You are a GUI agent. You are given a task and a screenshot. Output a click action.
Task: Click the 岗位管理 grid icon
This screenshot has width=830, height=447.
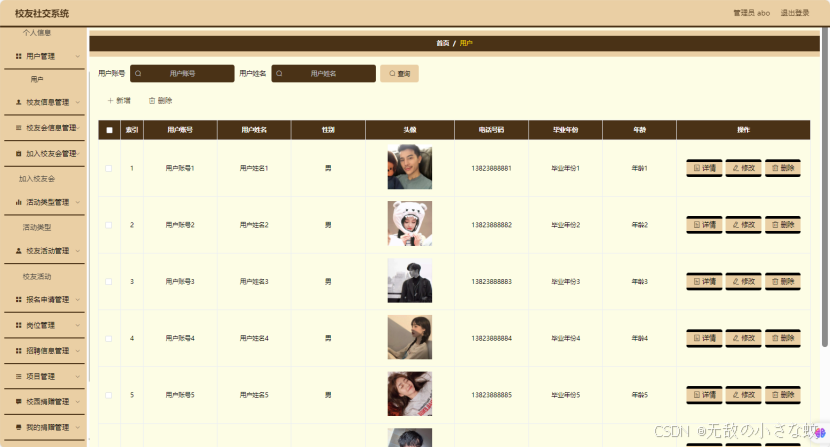click(x=19, y=325)
